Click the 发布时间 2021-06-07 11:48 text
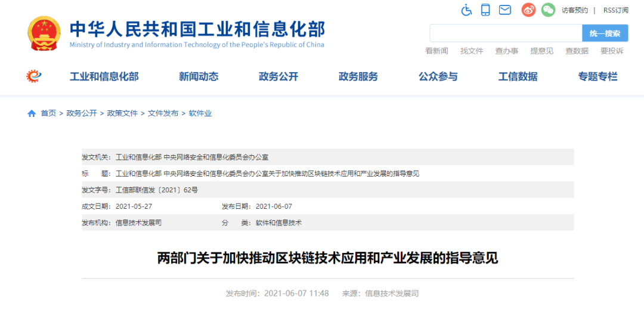This screenshot has height=312, width=644. 277,294
